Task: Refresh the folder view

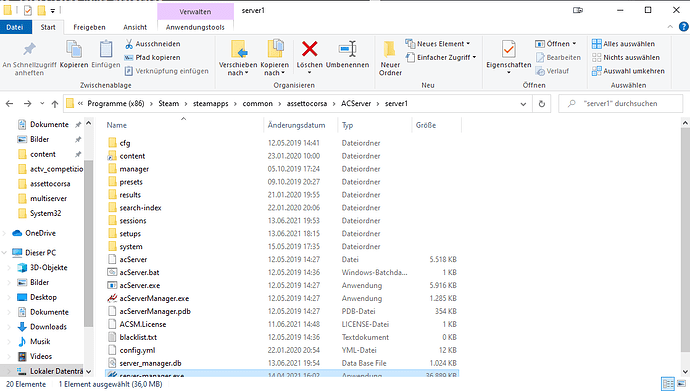Action: click(542, 104)
